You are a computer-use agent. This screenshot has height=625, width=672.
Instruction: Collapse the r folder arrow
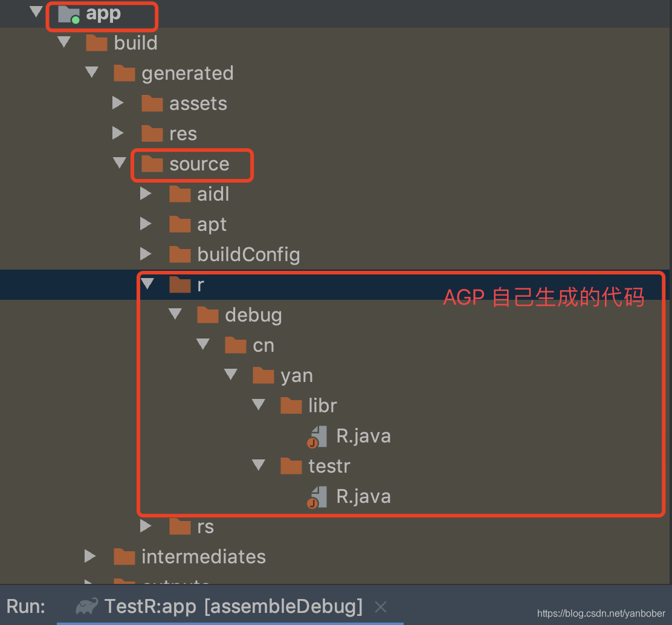147,283
